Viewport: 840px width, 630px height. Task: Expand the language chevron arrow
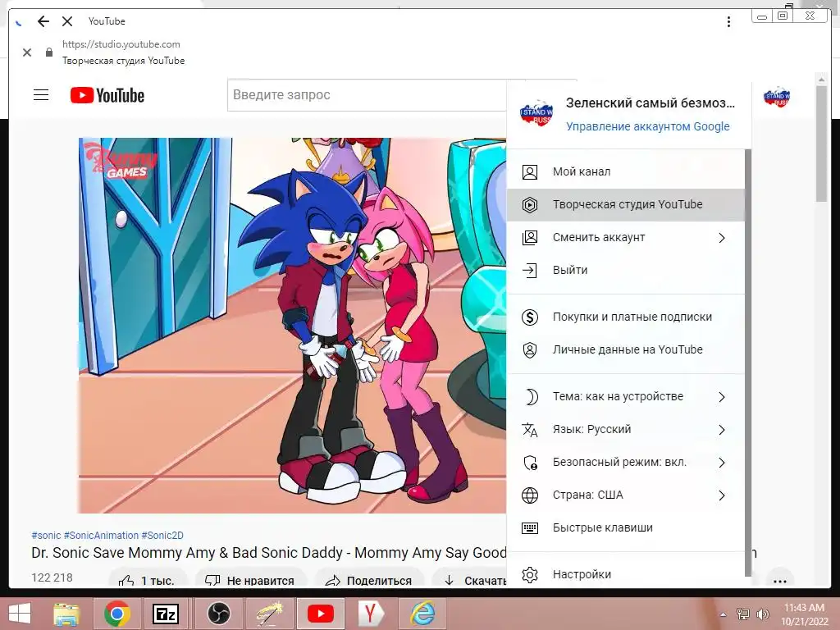[x=722, y=430]
